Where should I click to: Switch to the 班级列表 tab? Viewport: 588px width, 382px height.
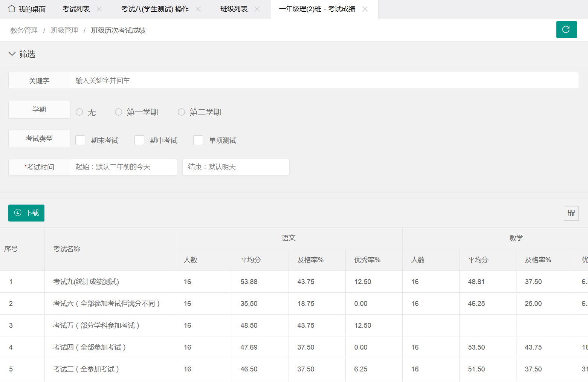234,9
